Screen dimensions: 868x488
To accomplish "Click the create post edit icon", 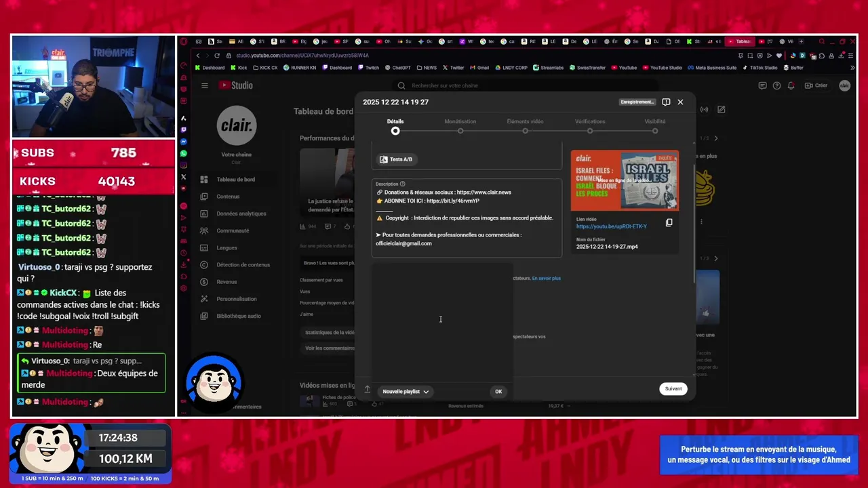I will (722, 110).
